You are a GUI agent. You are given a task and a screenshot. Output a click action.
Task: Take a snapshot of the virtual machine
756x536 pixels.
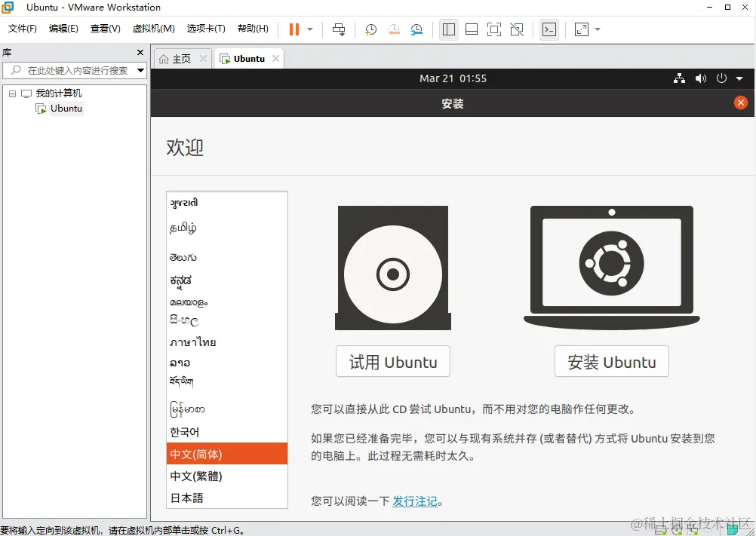[x=370, y=29]
